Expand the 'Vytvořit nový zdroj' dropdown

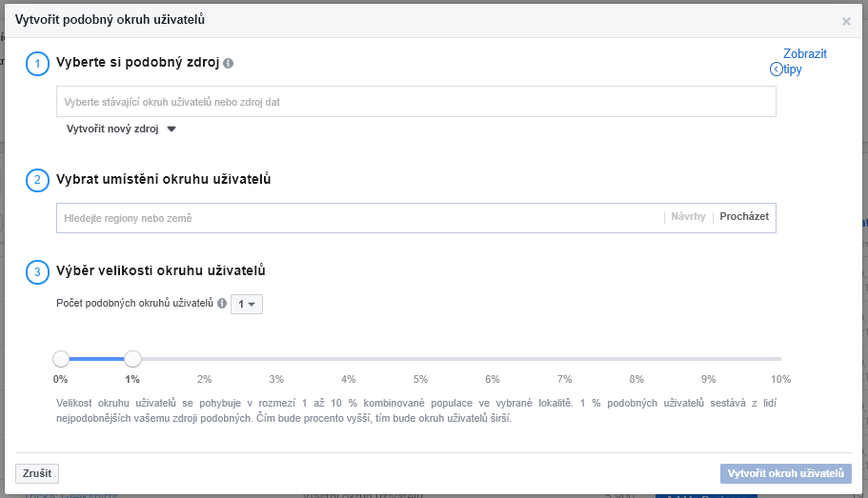click(x=121, y=129)
